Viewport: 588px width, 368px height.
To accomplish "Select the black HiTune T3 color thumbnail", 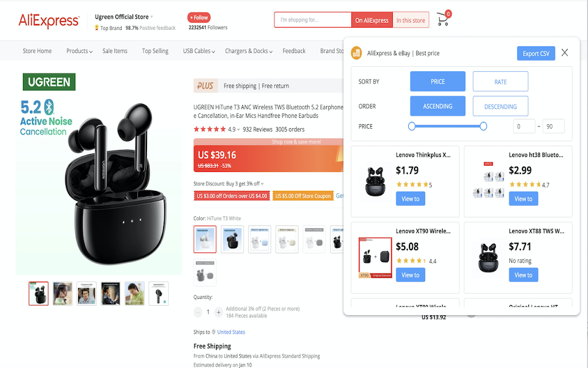I will click(x=232, y=239).
